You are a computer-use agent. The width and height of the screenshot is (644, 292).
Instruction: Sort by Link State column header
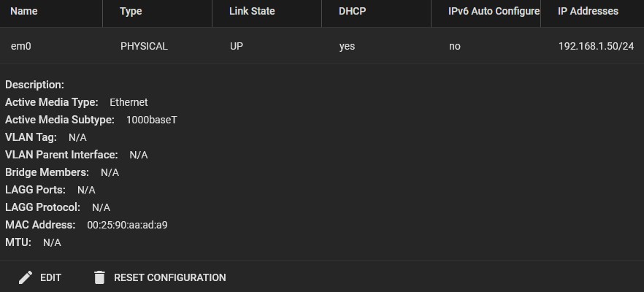pyautogui.click(x=252, y=11)
